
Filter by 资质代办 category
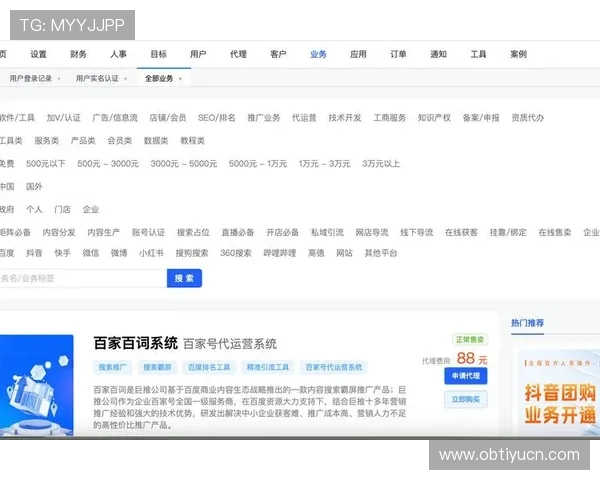pyautogui.click(x=528, y=118)
